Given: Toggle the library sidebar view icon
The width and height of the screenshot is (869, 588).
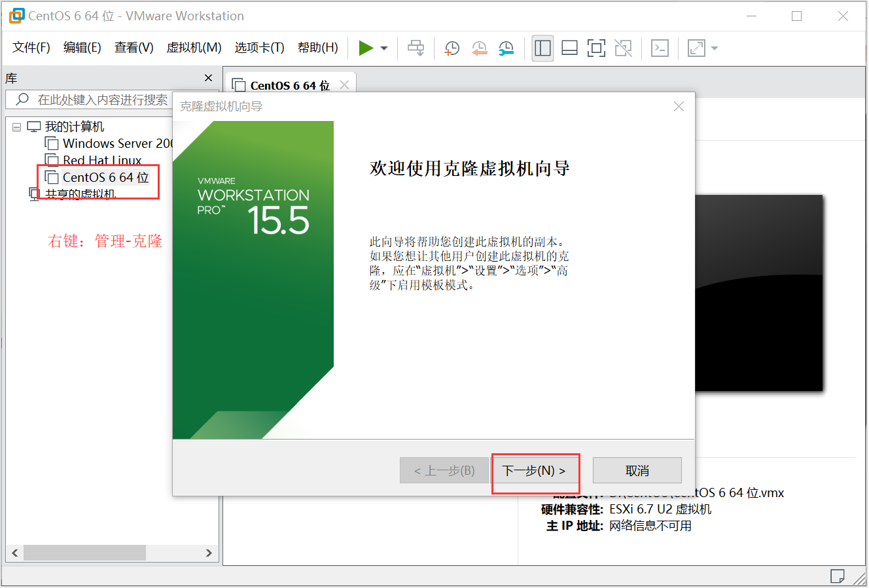Looking at the screenshot, I should click(x=542, y=48).
